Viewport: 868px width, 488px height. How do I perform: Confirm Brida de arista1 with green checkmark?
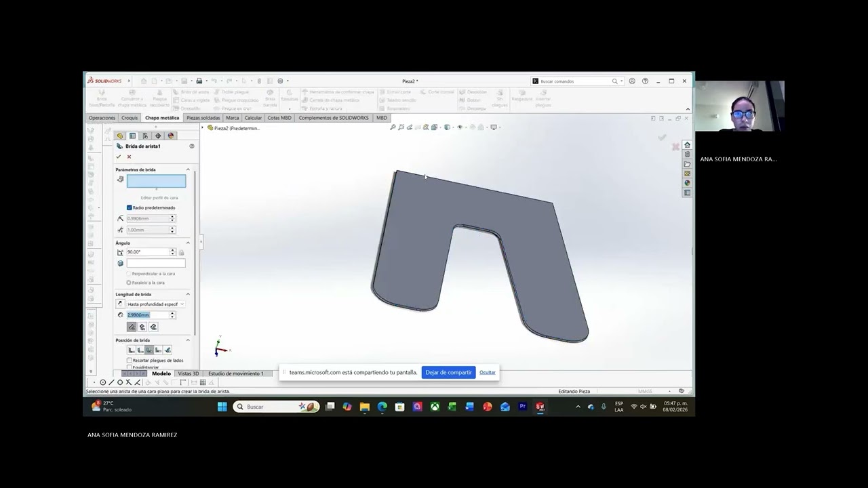[x=119, y=157]
